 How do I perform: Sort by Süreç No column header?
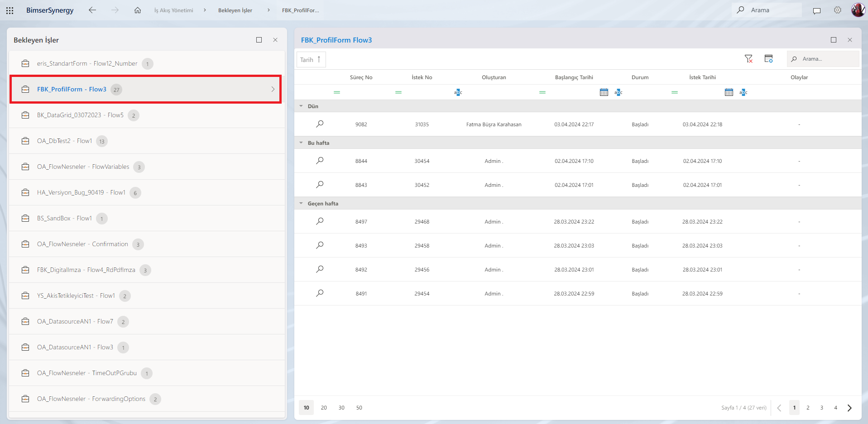(361, 77)
